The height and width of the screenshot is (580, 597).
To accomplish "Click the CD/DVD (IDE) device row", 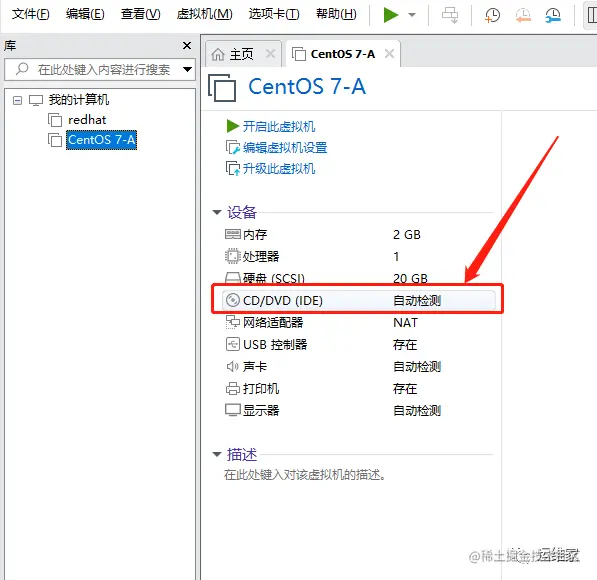I will [x=359, y=300].
